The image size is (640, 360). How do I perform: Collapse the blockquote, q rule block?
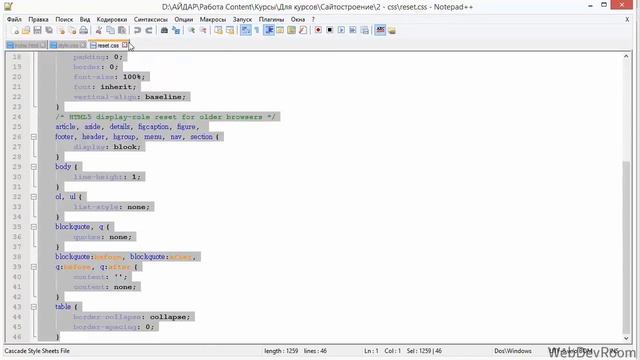(34, 227)
